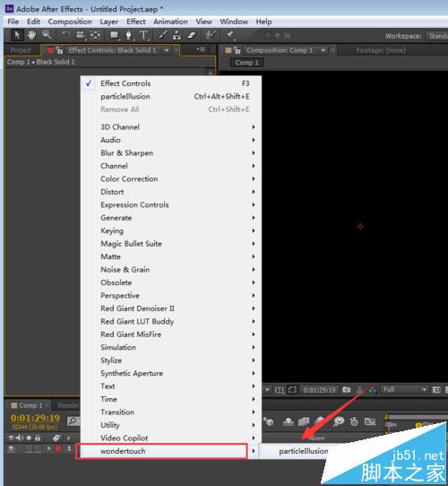Click the show channel color icon
The image size is (448, 486).
(x=373, y=390)
